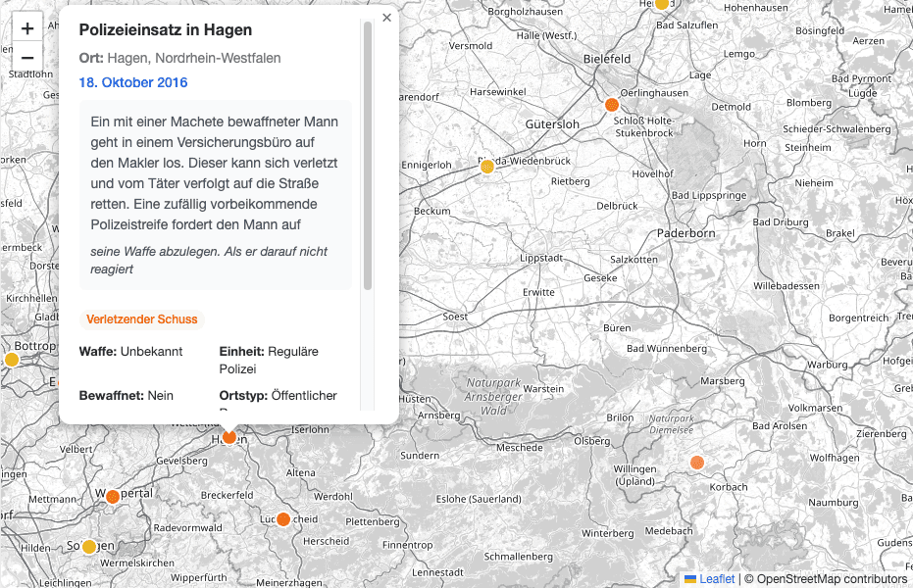Image resolution: width=913 pixels, height=588 pixels.
Task: Open the 18. Oktober 2016 link
Action: tap(133, 82)
